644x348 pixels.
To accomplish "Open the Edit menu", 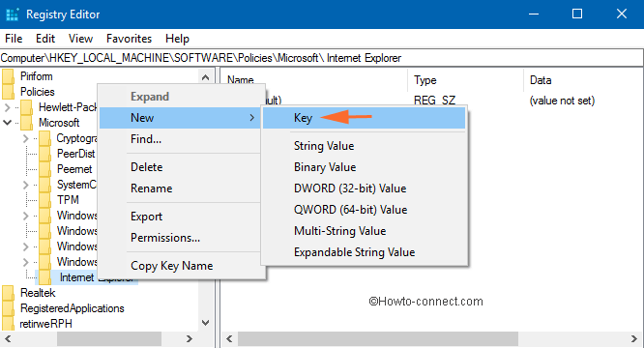I will point(45,39).
